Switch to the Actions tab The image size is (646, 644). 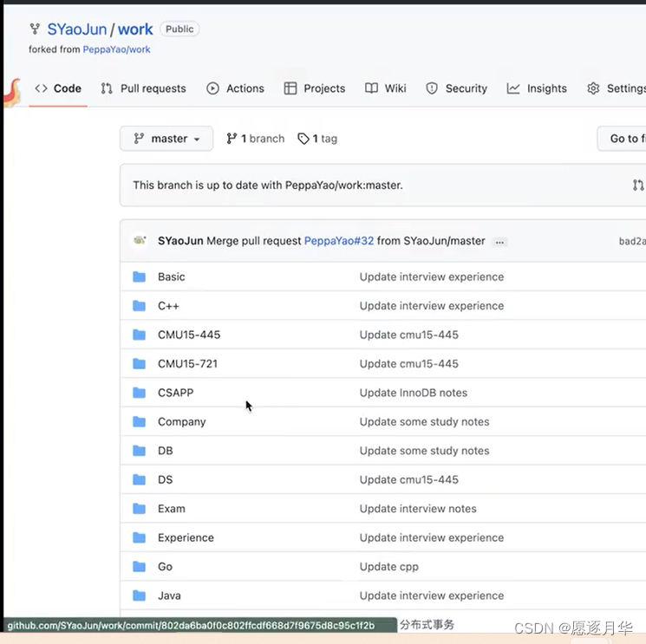235,88
